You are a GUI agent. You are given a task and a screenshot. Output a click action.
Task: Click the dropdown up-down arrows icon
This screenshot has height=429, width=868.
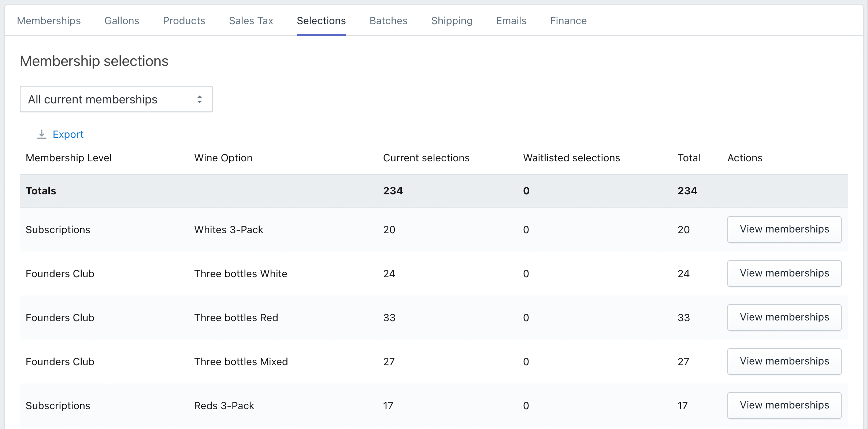(x=200, y=99)
